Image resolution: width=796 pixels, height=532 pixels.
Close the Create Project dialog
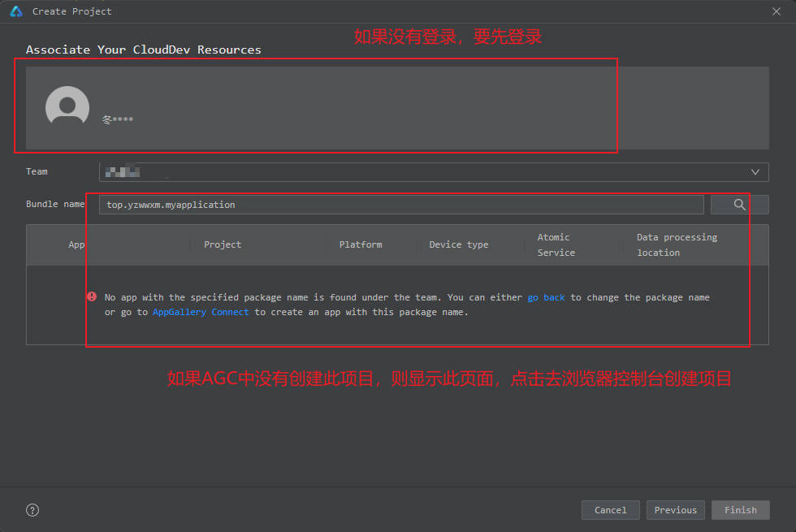point(777,11)
